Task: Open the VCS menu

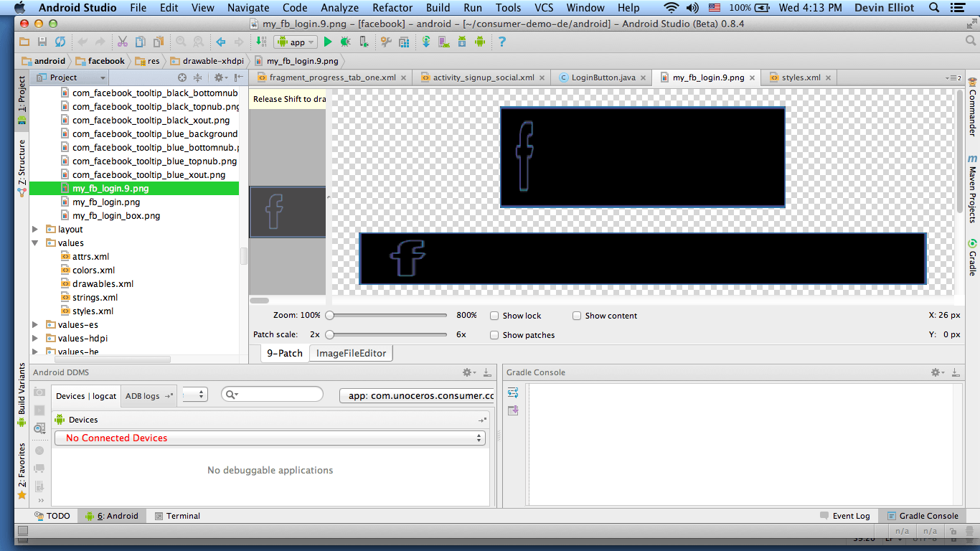Action: tap(544, 8)
